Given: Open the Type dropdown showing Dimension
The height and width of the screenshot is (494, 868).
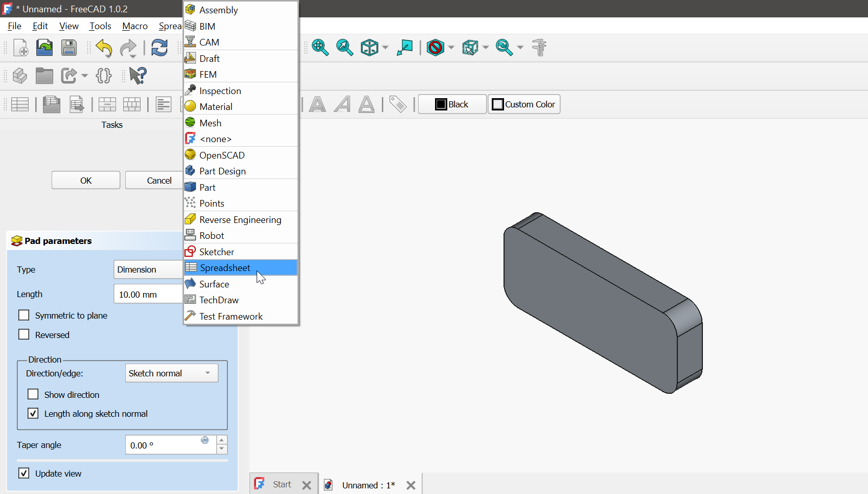Looking at the screenshot, I should 148,270.
